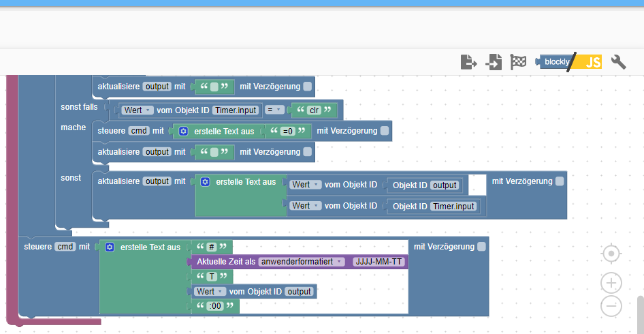
Task: Click the '=0' text field
Action: (x=289, y=131)
